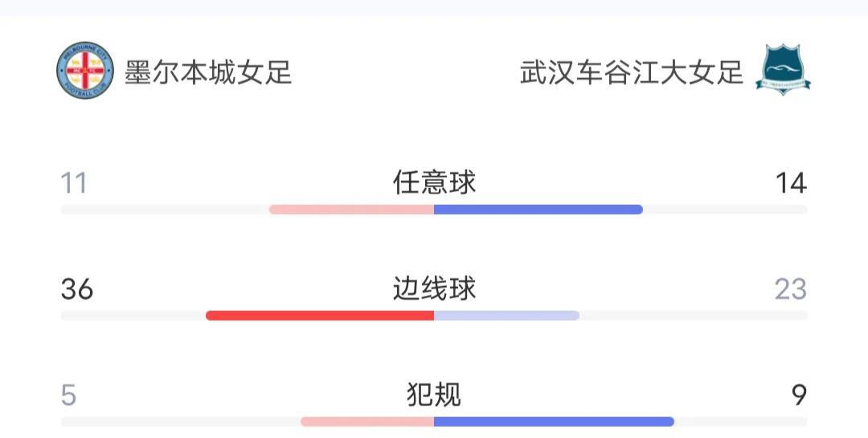Click throw-in count 36
The height and width of the screenshot is (438, 868).
point(77,289)
